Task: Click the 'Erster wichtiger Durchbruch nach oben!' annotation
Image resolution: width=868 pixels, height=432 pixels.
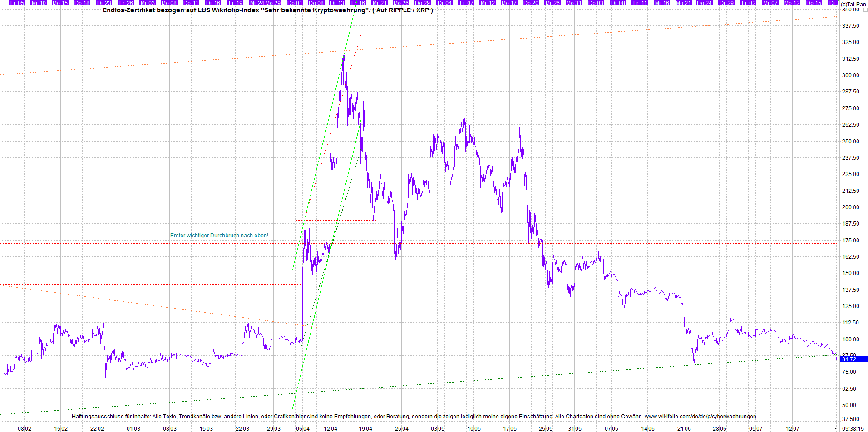Action: 219,236
